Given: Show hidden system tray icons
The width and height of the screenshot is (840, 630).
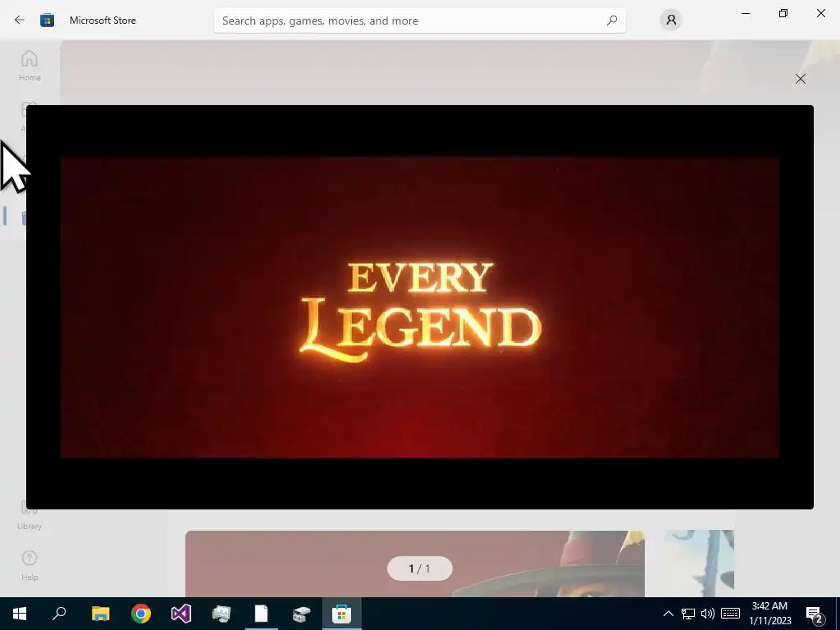Looking at the screenshot, I should pos(668,614).
